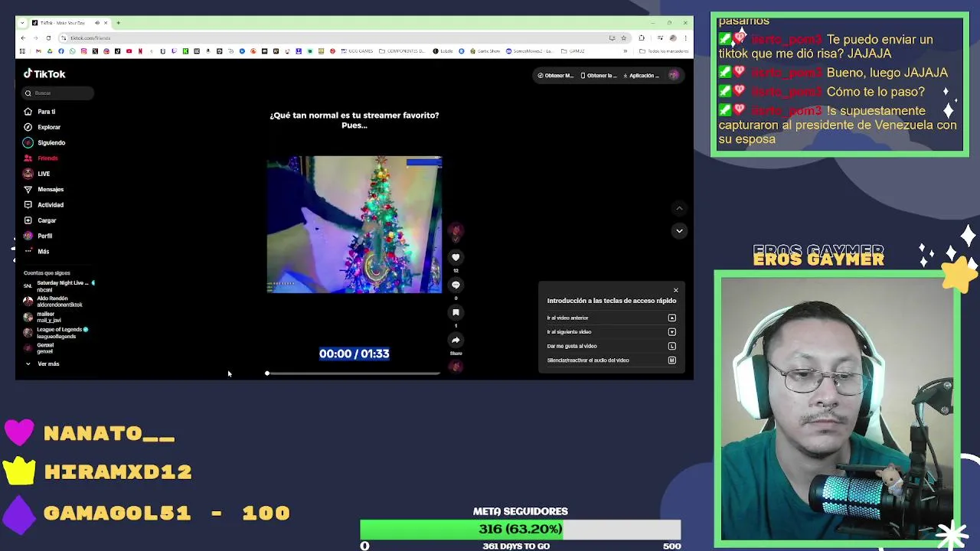The height and width of the screenshot is (551, 980).
Task: Open the Saturday Night Live account
Action: click(x=59, y=286)
